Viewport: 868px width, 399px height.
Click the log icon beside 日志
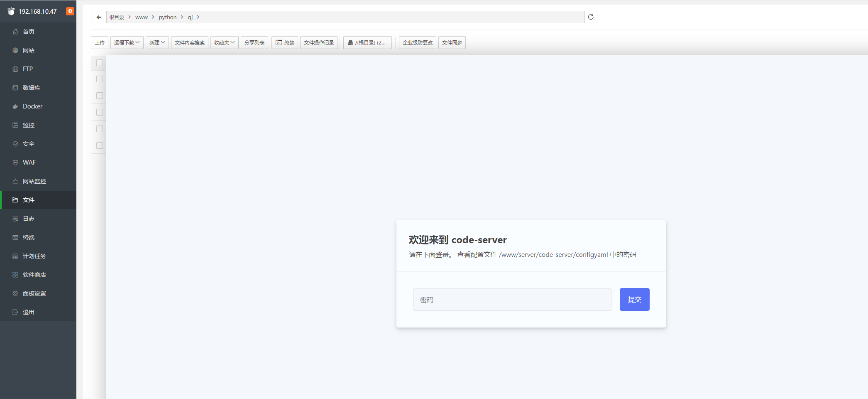coord(15,219)
